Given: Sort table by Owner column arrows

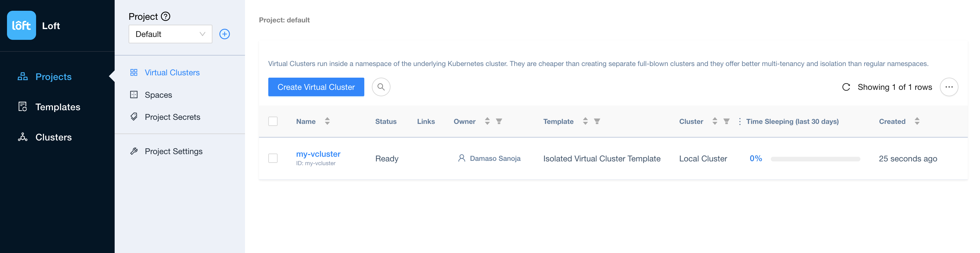Looking at the screenshot, I should (487, 121).
